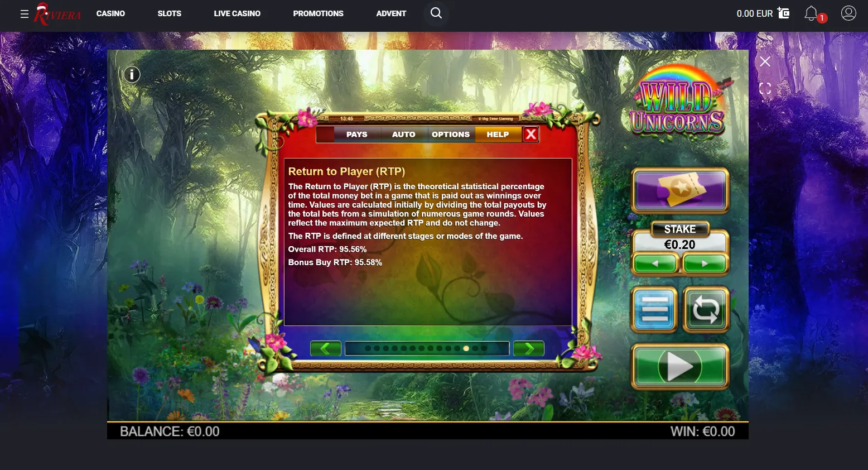This screenshot has width=868, height=470.
Task: Jump to the first help page dot
Action: coord(368,348)
